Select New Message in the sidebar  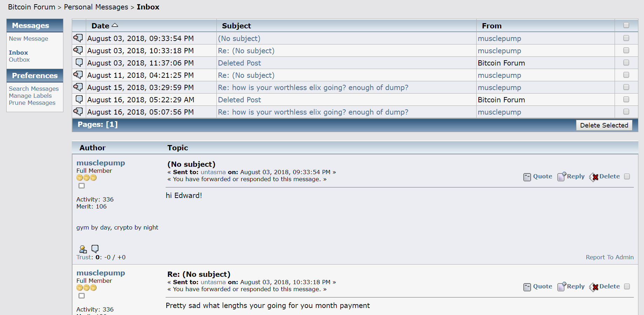coord(28,39)
